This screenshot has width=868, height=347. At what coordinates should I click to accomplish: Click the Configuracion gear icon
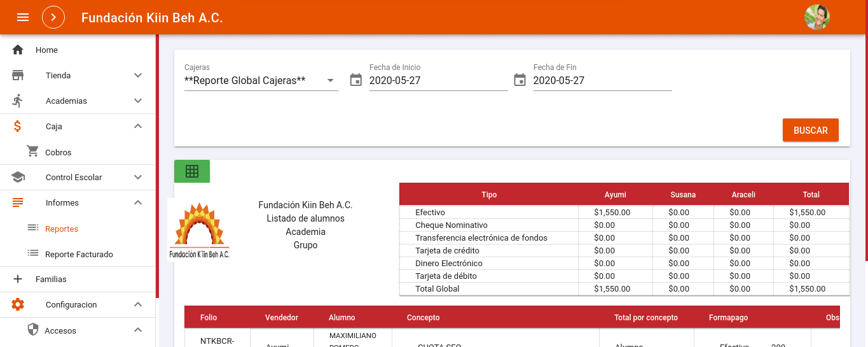pyautogui.click(x=18, y=304)
